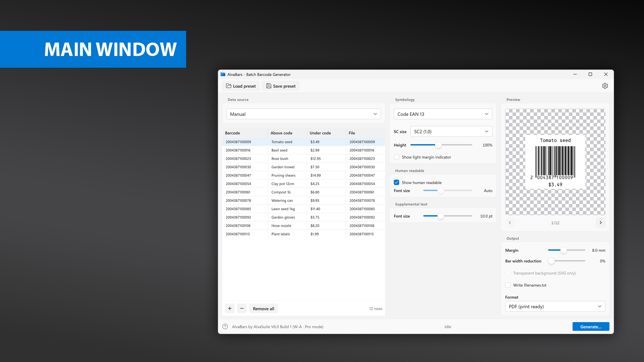Click the Under code column header

pyautogui.click(x=326, y=133)
